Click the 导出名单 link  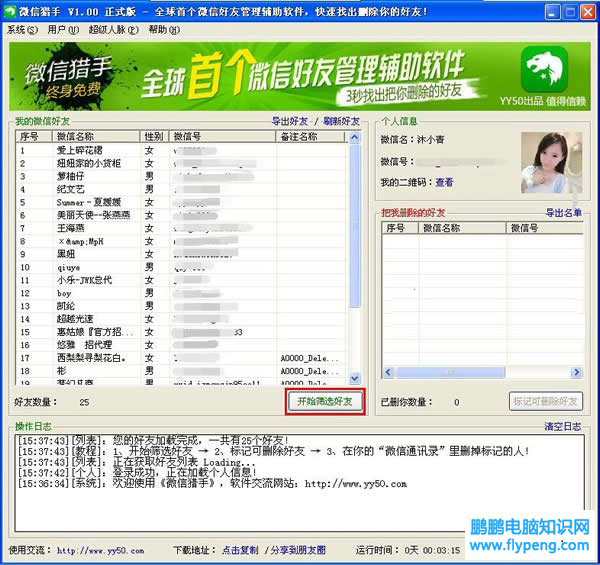[x=564, y=213]
